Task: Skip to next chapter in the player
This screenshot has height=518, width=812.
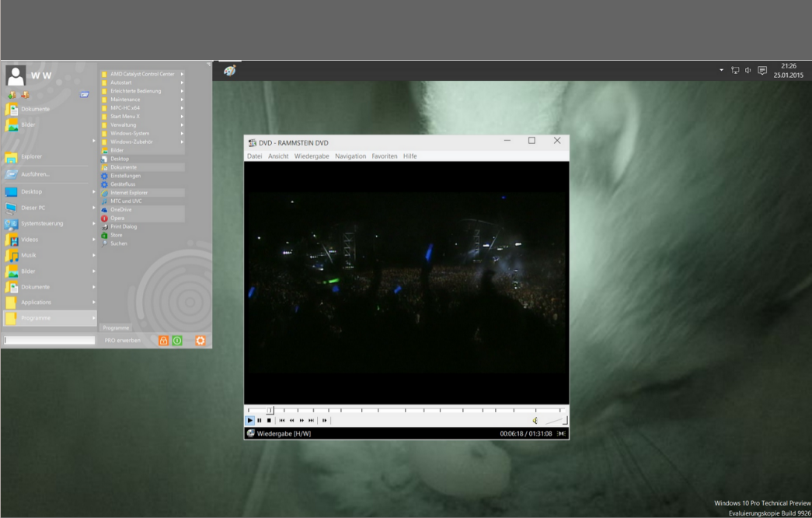Action: pyautogui.click(x=312, y=421)
